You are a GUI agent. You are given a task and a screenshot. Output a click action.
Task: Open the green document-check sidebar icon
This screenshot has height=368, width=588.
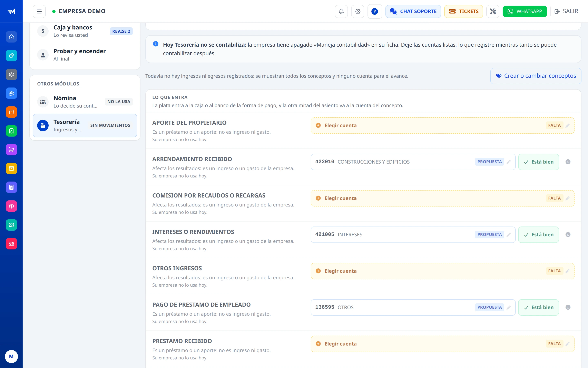(x=11, y=131)
